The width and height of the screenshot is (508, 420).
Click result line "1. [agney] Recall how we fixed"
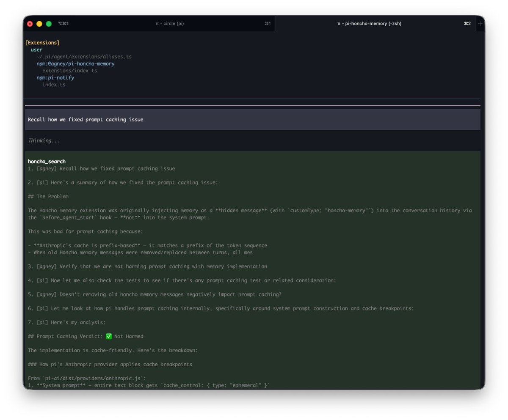[101, 168]
